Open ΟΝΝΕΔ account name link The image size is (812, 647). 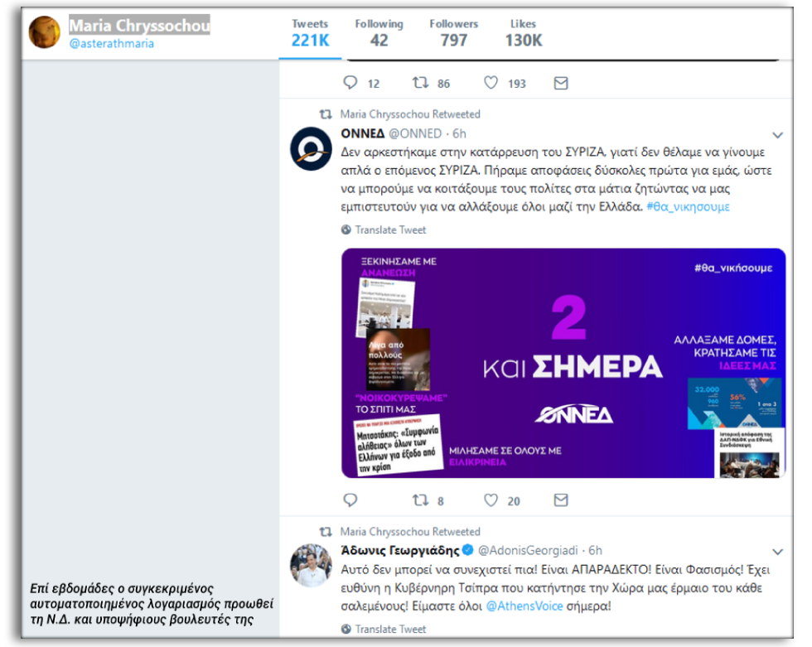click(363, 133)
